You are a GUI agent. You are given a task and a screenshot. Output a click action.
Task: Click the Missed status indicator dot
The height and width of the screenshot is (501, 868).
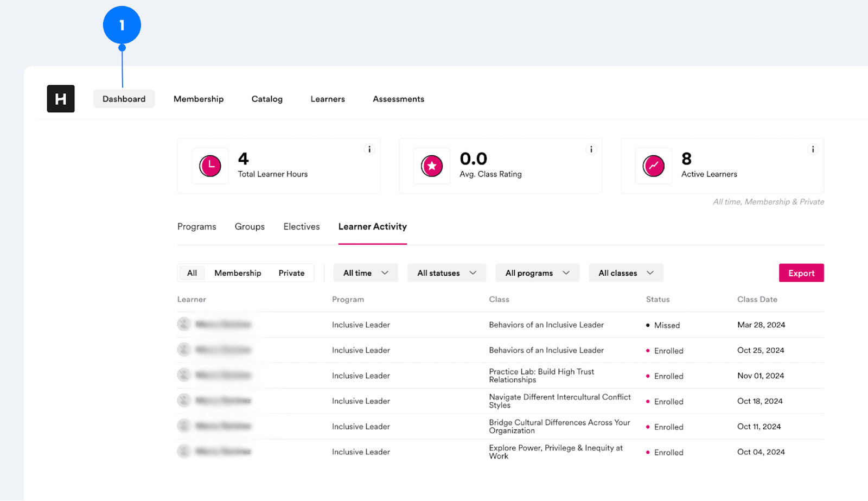click(x=648, y=325)
